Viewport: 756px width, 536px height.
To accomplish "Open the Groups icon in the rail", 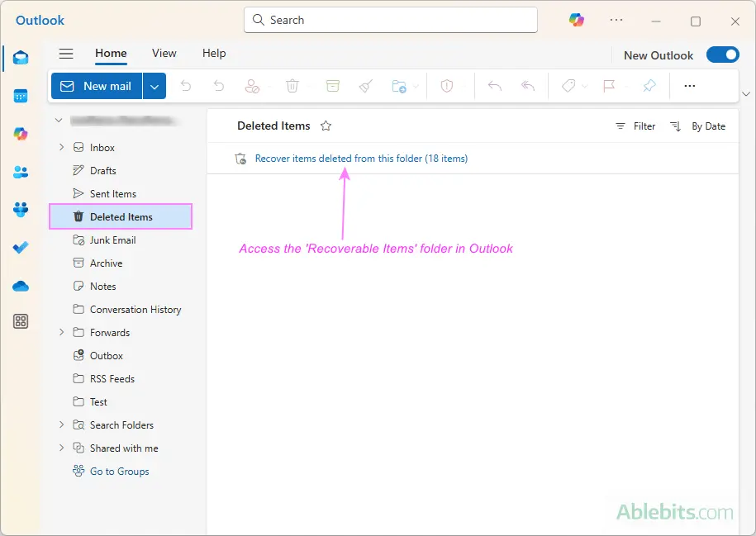I will 21,210.
